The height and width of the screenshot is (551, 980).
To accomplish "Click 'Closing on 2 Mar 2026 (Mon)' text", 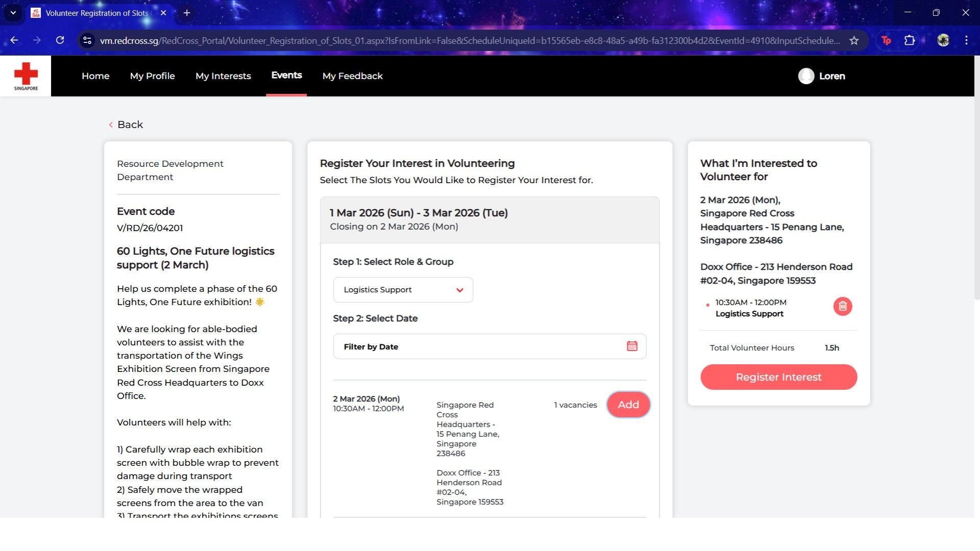I will (x=394, y=227).
